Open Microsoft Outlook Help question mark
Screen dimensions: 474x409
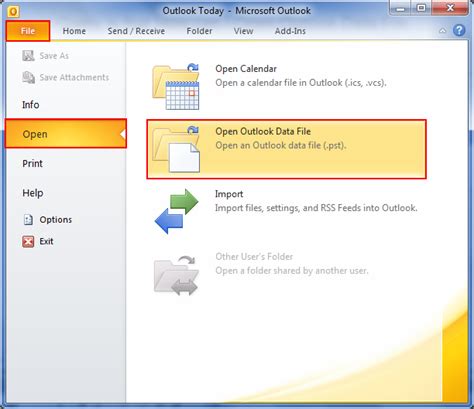point(459,30)
